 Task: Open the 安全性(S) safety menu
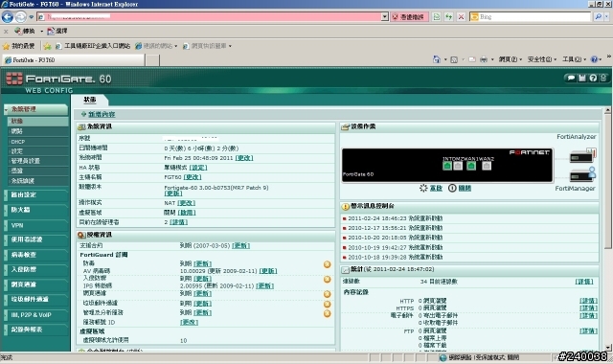point(541,59)
